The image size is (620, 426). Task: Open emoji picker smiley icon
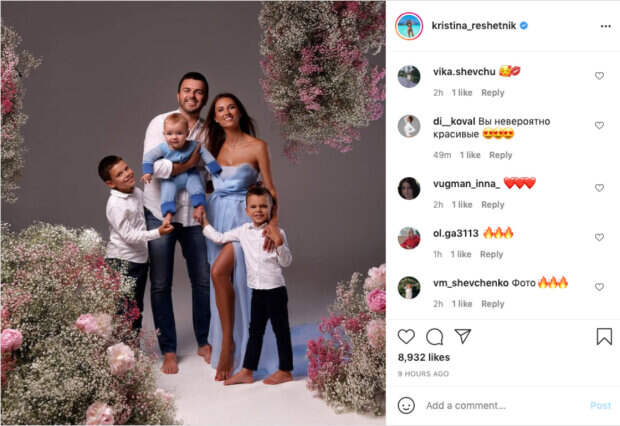click(406, 405)
